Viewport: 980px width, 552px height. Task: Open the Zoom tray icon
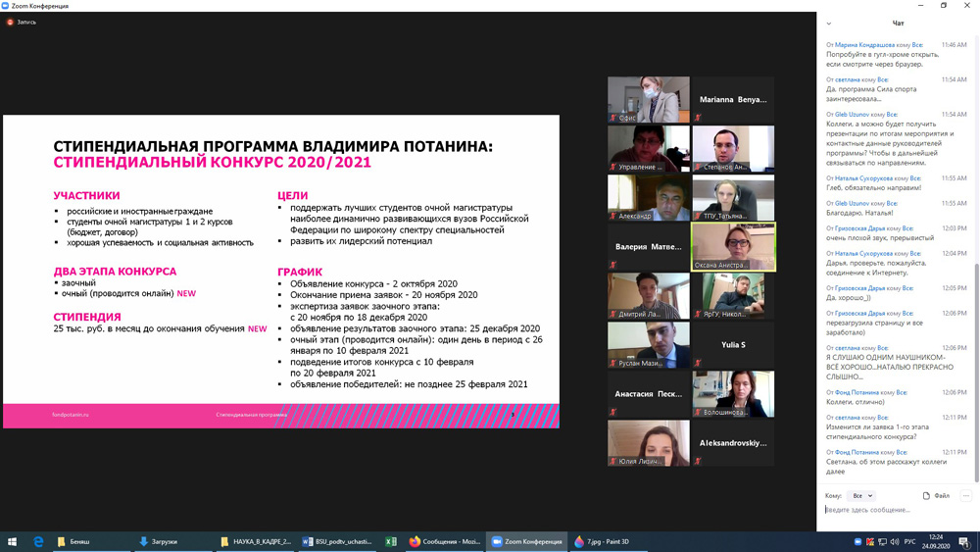(x=857, y=541)
